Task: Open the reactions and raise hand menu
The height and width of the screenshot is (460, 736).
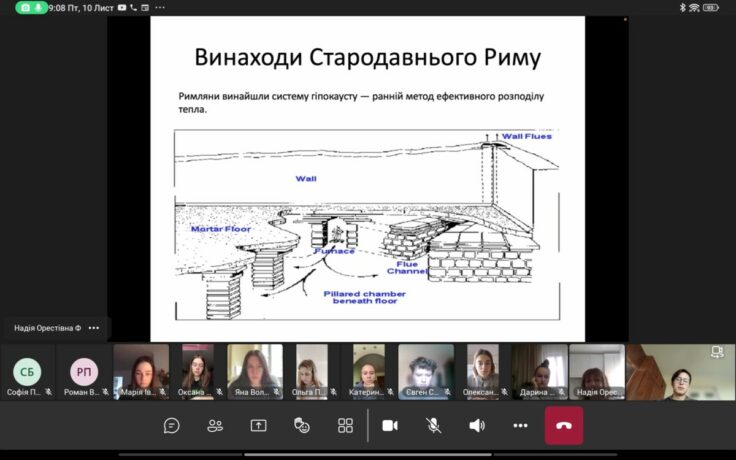Action: click(302, 425)
